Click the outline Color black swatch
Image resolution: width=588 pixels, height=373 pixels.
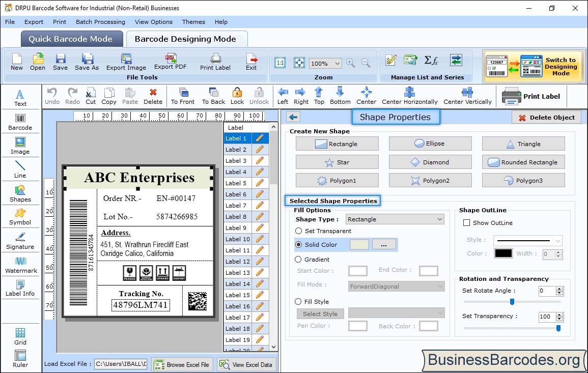pyautogui.click(x=503, y=253)
